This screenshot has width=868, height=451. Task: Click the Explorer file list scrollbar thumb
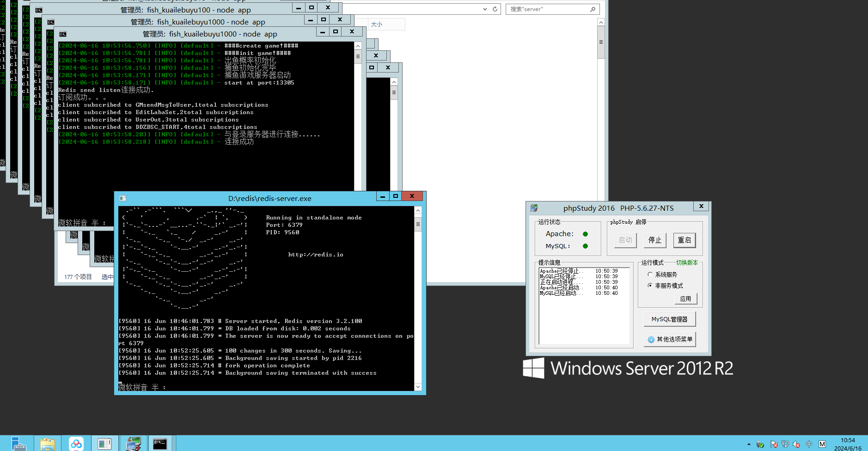[x=601, y=42]
